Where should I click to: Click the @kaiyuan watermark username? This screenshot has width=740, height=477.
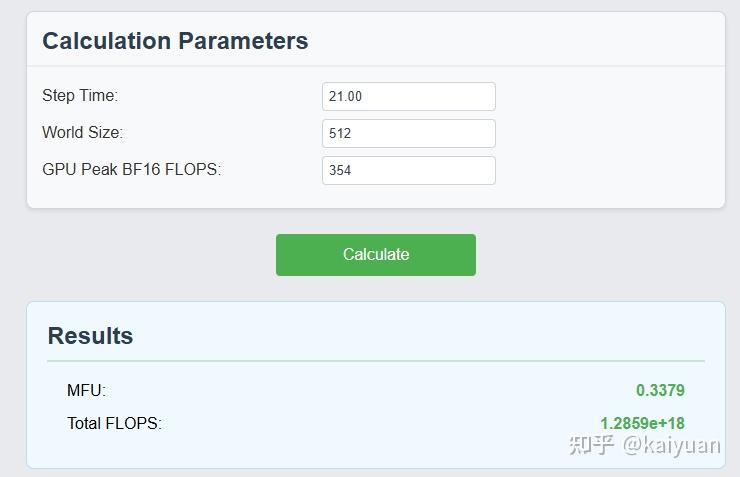671,444
